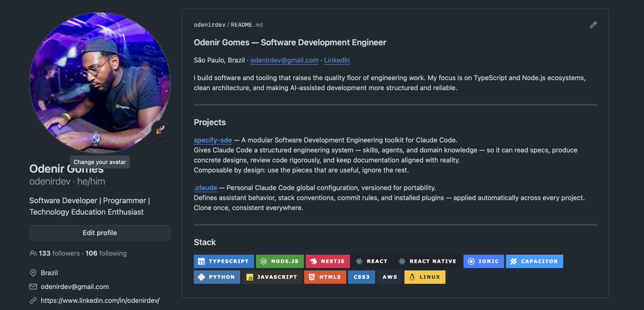
Task: Open the specify-sde project link
Action: click(213, 140)
